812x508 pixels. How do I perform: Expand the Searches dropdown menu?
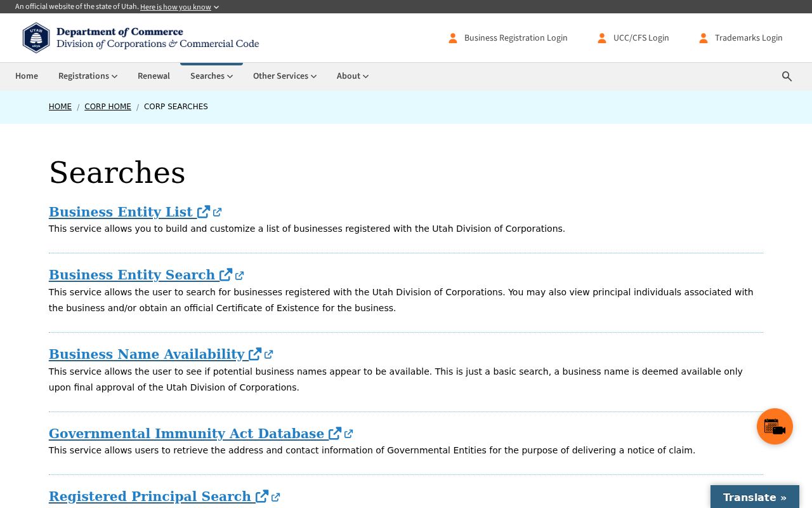[211, 76]
